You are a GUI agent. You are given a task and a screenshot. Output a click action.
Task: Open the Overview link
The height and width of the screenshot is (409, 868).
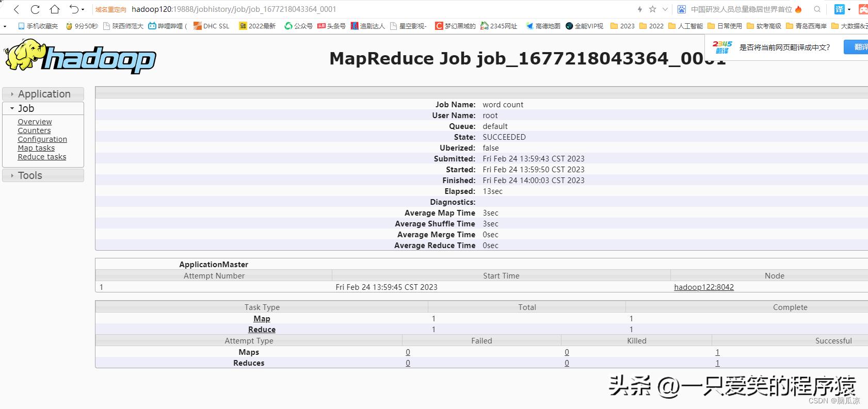[x=35, y=122]
